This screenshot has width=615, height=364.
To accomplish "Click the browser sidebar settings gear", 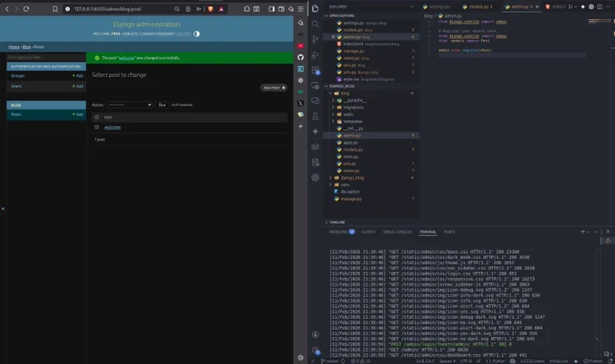I will point(300,358).
